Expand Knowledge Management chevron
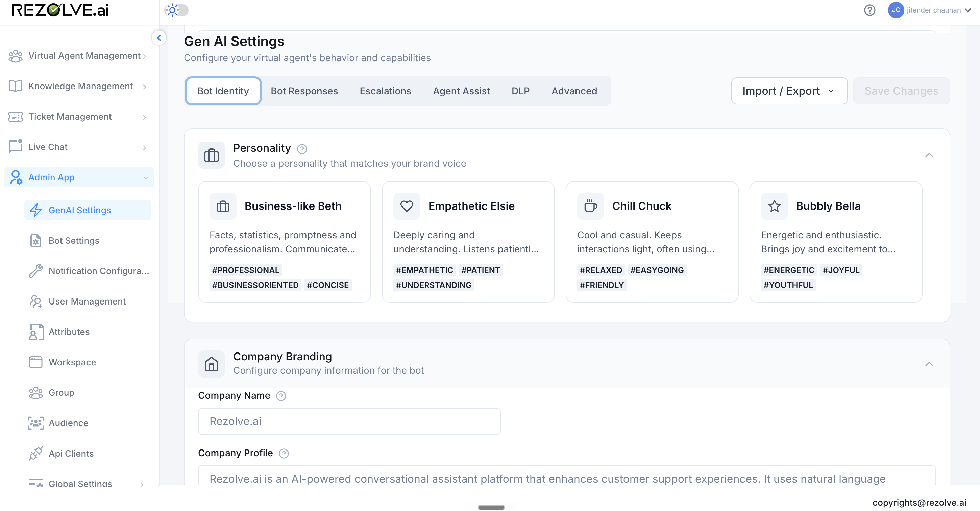The image size is (980, 511). pyautogui.click(x=145, y=87)
